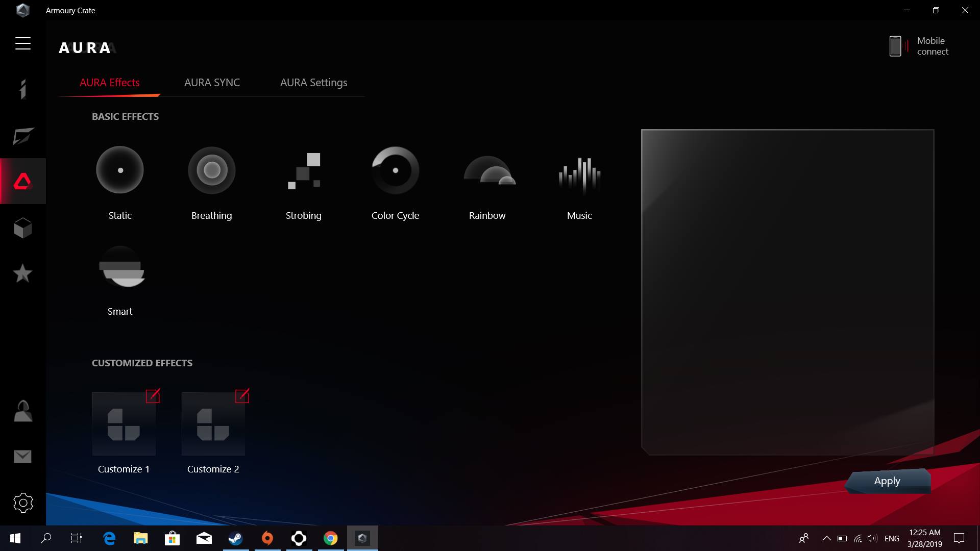Open the star Featured sidebar icon
This screenshot has width=980, height=551.
(x=22, y=273)
